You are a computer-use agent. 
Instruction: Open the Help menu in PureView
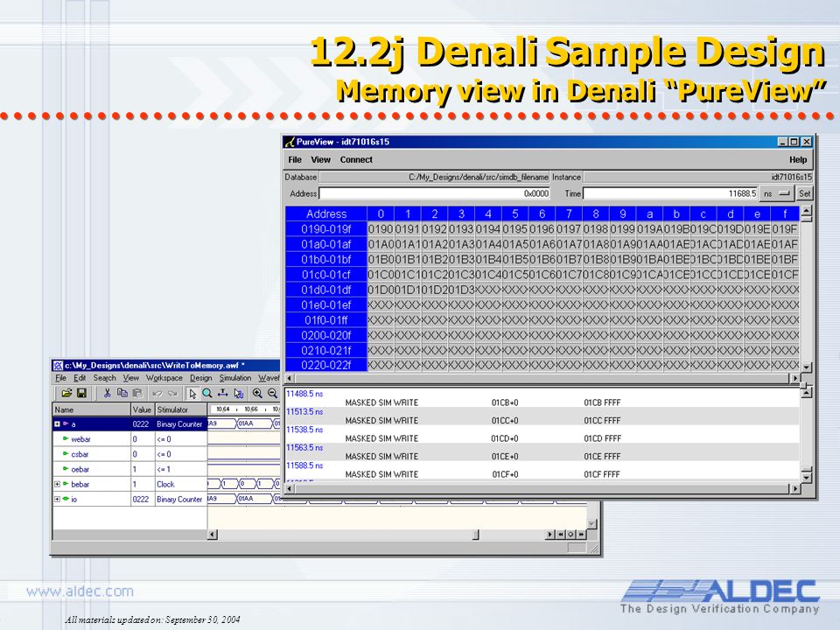pyautogui.click(x=798, y=159)
